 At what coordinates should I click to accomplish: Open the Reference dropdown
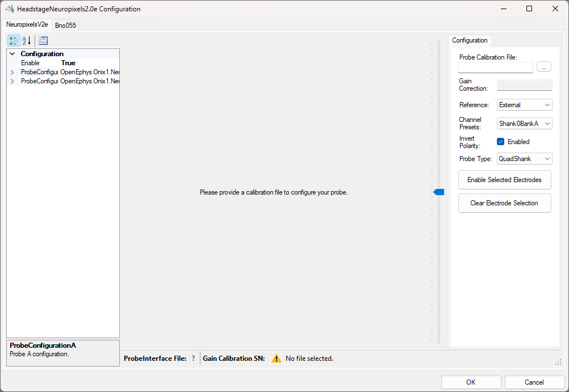[x=524, y=105]
